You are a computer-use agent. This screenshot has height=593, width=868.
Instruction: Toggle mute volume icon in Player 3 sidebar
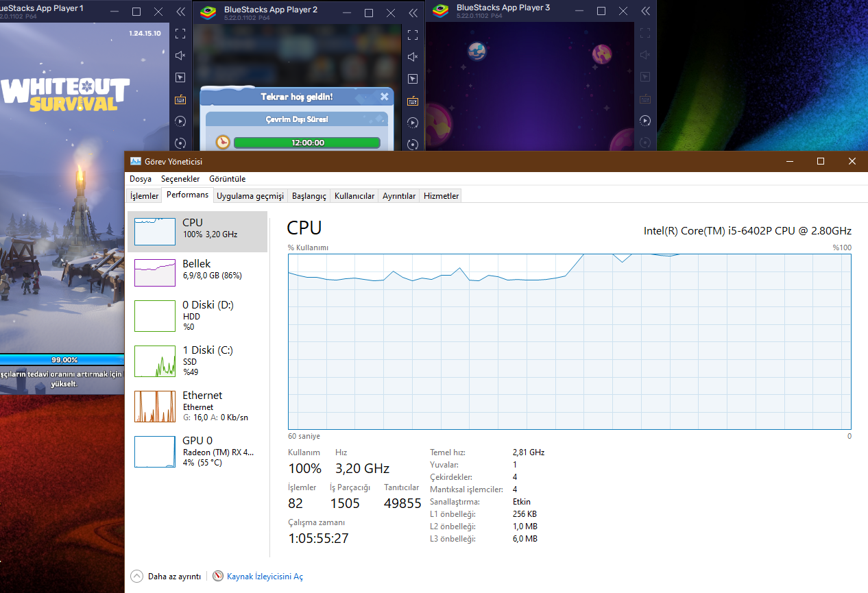point(645,55)
